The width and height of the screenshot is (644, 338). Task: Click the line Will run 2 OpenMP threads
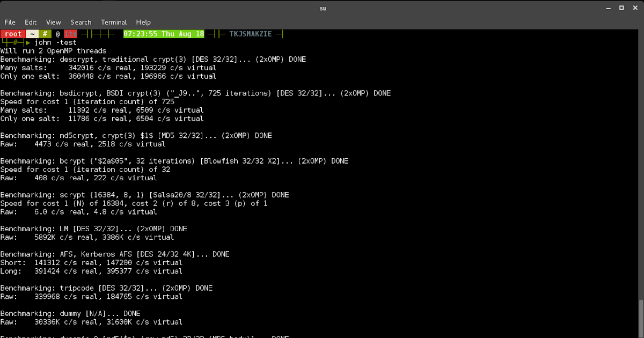click(53, 51)
